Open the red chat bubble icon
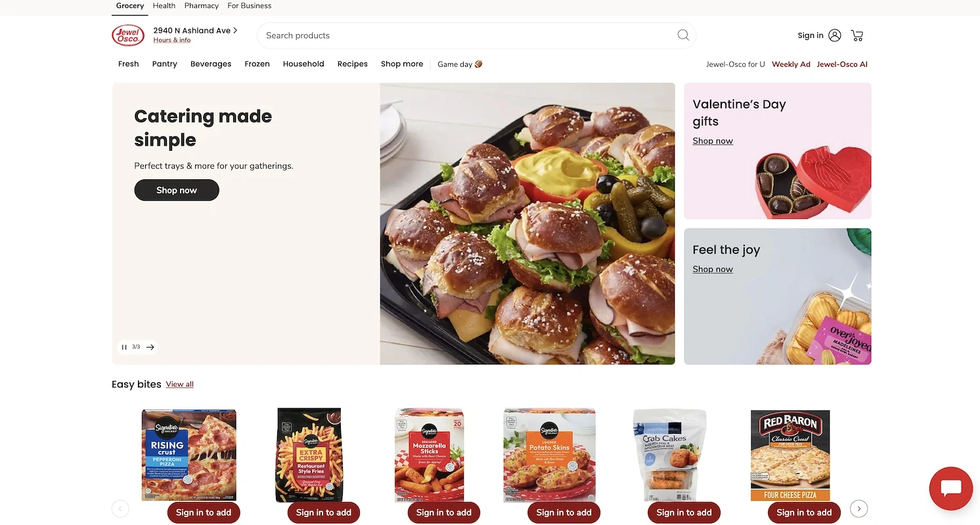This screenshot has height=525, width=980. click(x=951, y=488)
